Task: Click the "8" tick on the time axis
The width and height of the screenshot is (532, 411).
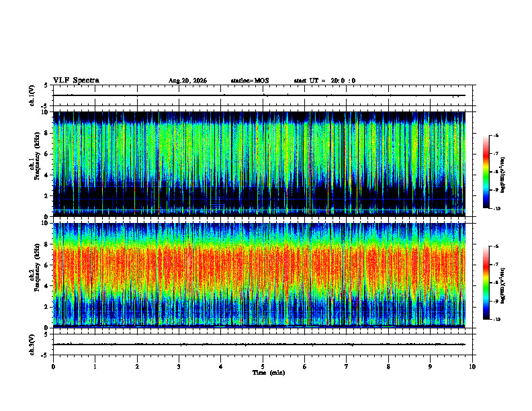Action: pos(388,367)
